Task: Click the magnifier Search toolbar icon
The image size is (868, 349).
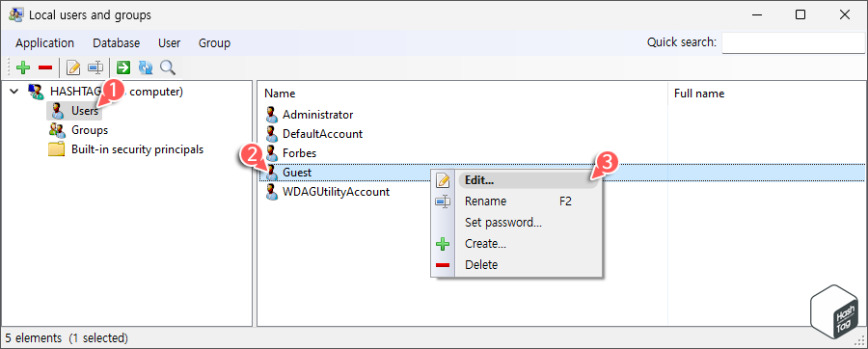Action: tap(167, 68)
